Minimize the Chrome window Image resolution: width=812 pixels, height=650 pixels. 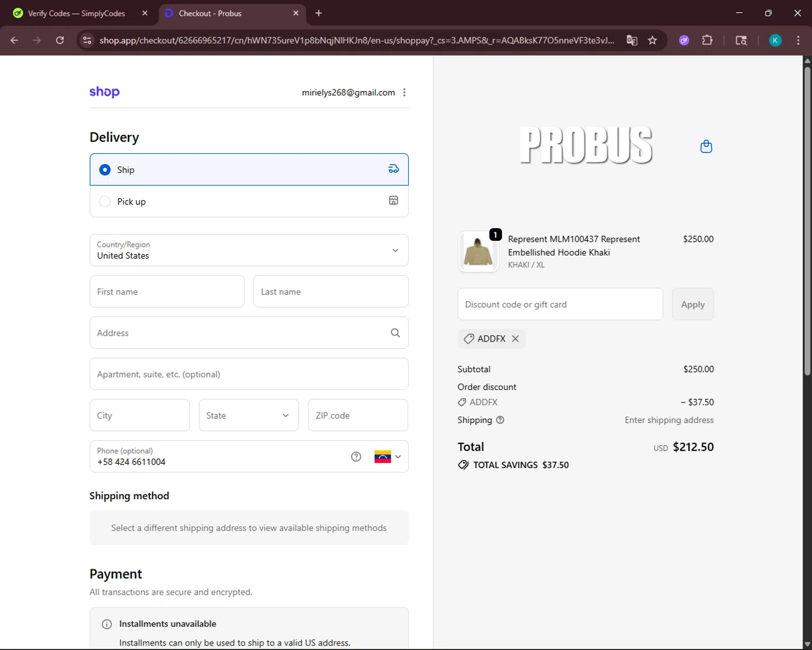pyautogui.click(x=739, y=13)
